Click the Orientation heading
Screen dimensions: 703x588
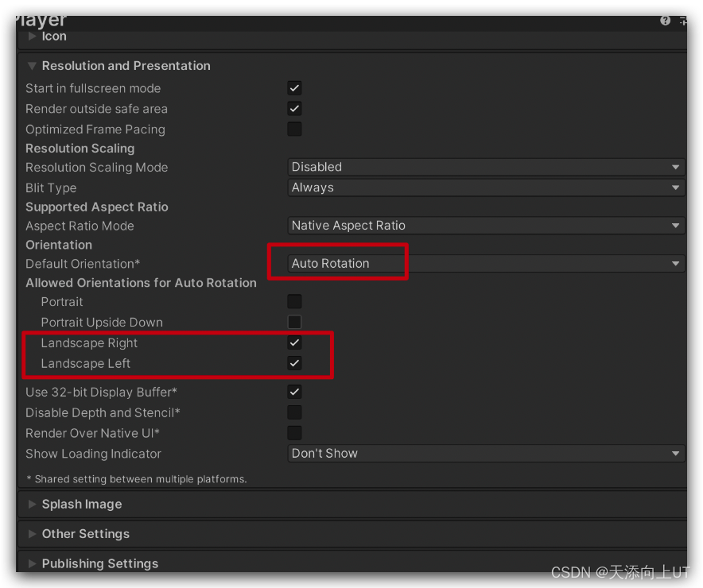pos(59,245)
